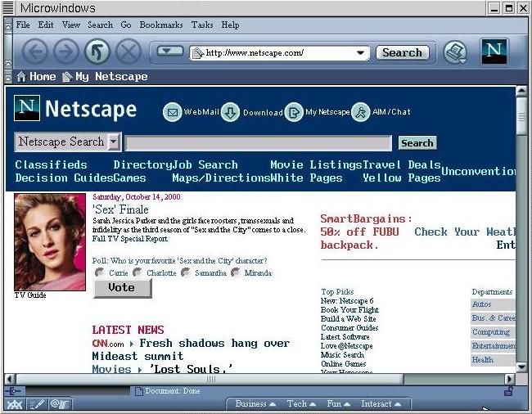532x414 pixels.
Task: Expand the Business menu in the taskbar
Action: [x=255, y=404]
